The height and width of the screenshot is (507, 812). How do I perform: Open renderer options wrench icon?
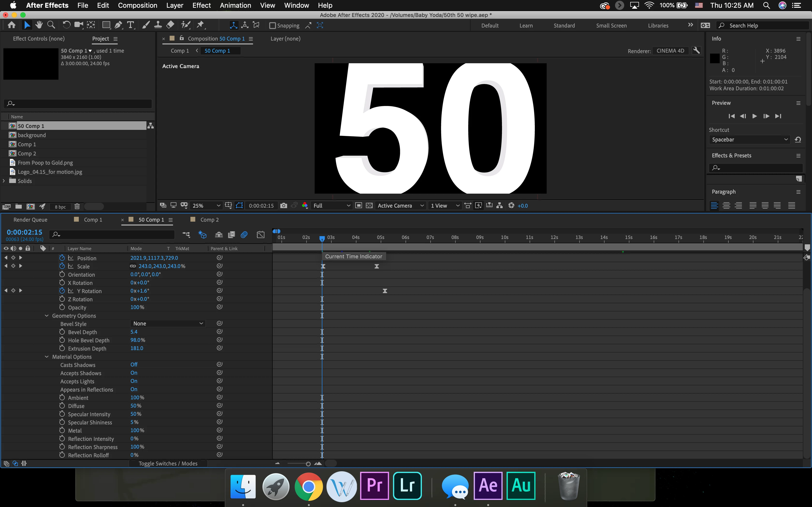point(696,51)
